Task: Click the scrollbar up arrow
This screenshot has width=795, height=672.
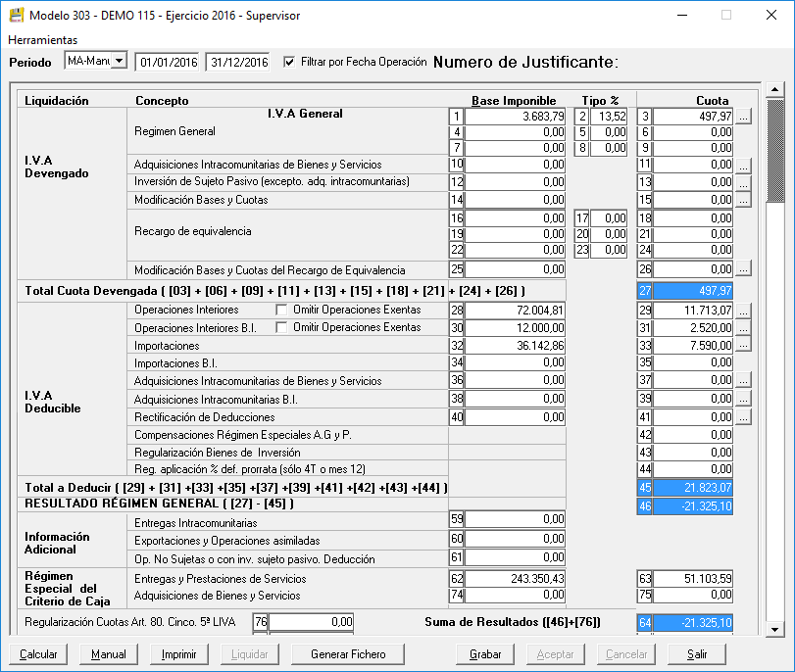Action: (774, 90)
